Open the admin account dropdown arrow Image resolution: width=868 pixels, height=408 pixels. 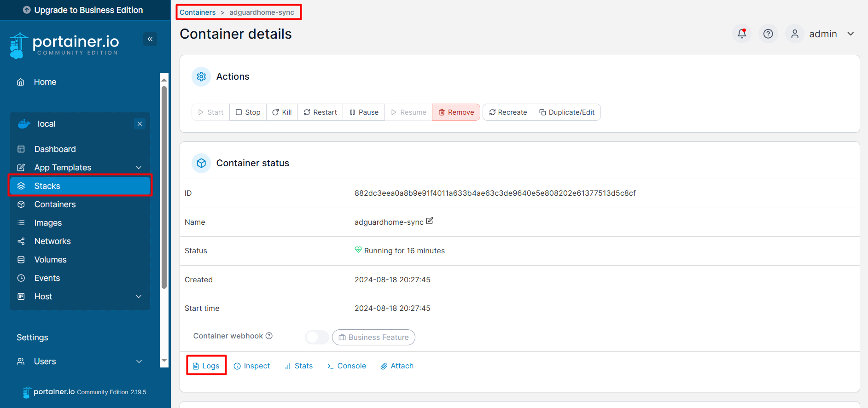click(x=851, y=34)
